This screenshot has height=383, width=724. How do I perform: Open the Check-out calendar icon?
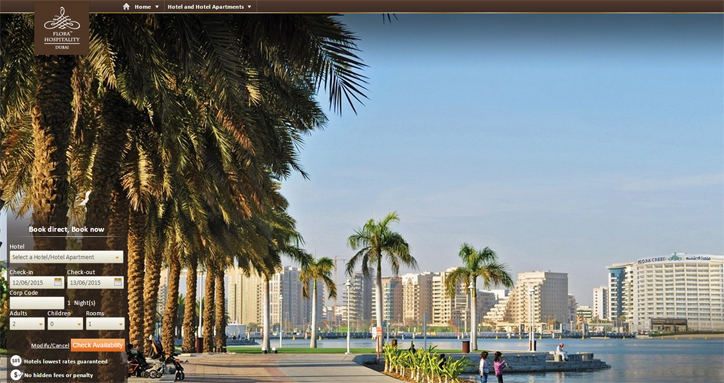[x=118, y=282]
